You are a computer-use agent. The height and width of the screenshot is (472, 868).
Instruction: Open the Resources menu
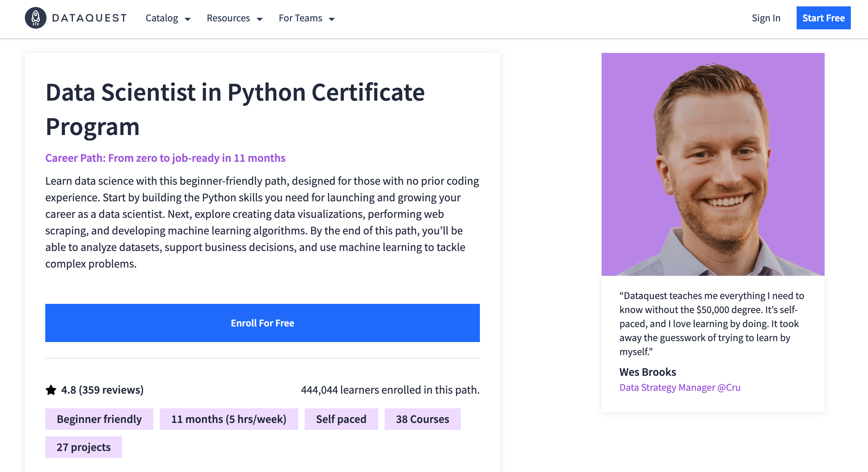[228, 18]
